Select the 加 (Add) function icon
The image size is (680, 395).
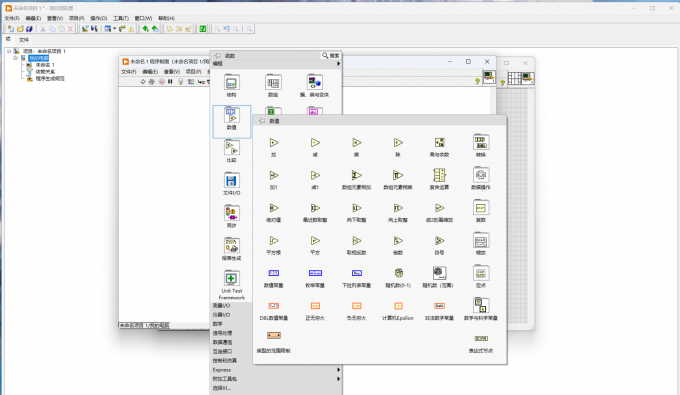(274, 143)
